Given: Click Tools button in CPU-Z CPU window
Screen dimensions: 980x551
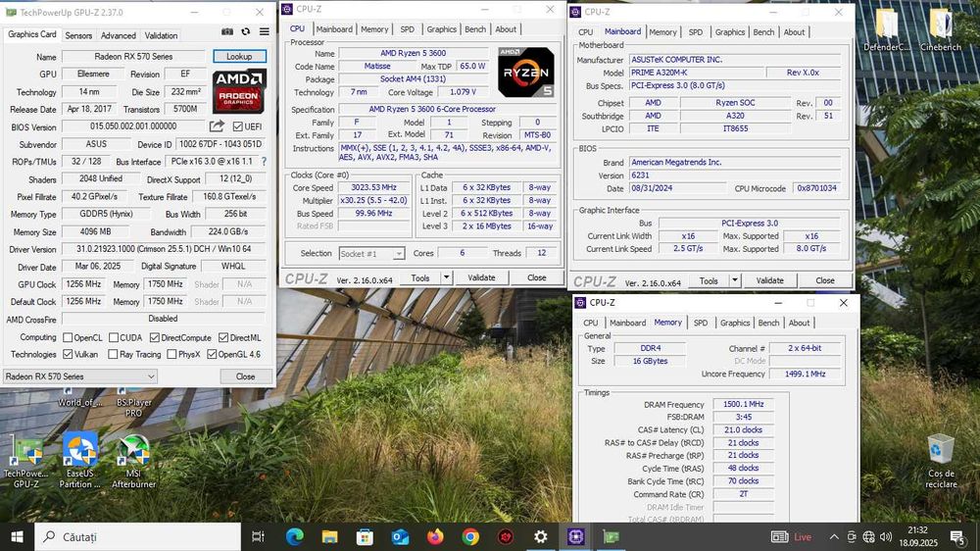Looking at the screenshot, I should coord(420,277).
